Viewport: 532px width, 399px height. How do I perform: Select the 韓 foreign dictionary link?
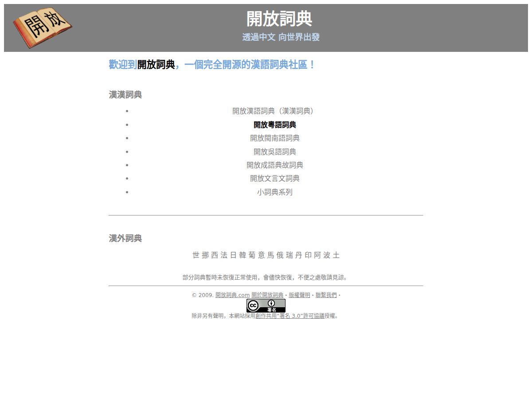tap(243, 255)
